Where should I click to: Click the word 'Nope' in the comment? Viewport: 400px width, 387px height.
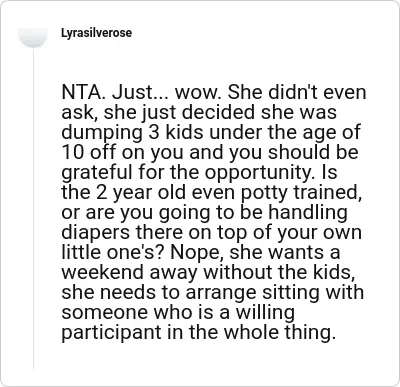tap(196, 252)
